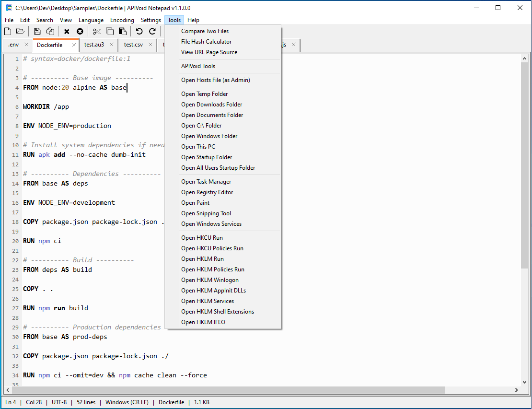Select the Dockerfile tab

point(49,45)
